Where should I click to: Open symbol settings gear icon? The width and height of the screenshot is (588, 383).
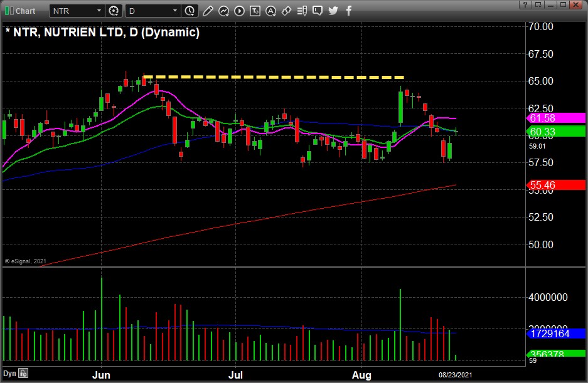[x=114, y=11]
